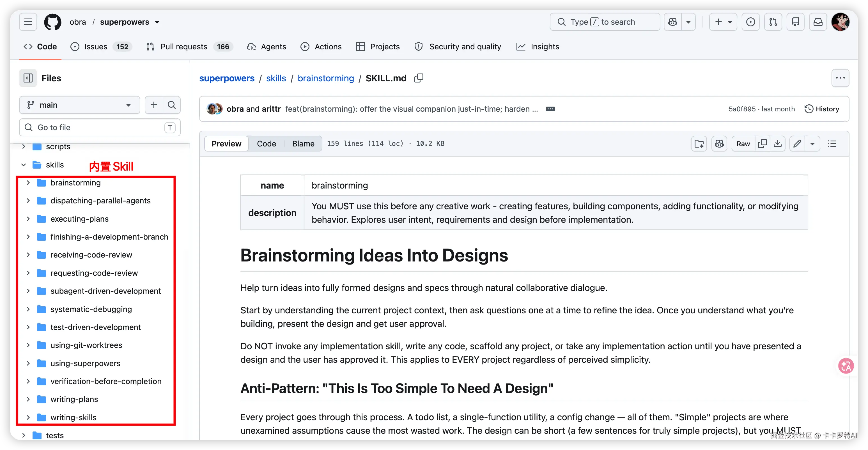Edit this file with pencil icon
This screenshot has width=868, height=450.
tap(797, 144)
